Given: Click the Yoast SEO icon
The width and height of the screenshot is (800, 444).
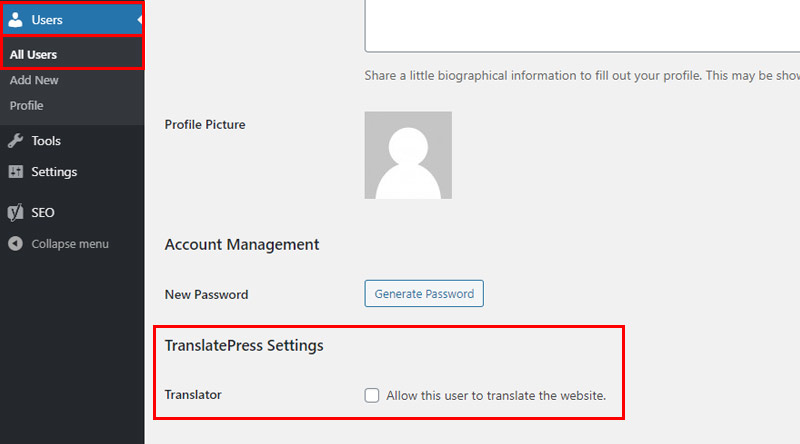Looking at the screenshot, I should [x=16, y=212].
